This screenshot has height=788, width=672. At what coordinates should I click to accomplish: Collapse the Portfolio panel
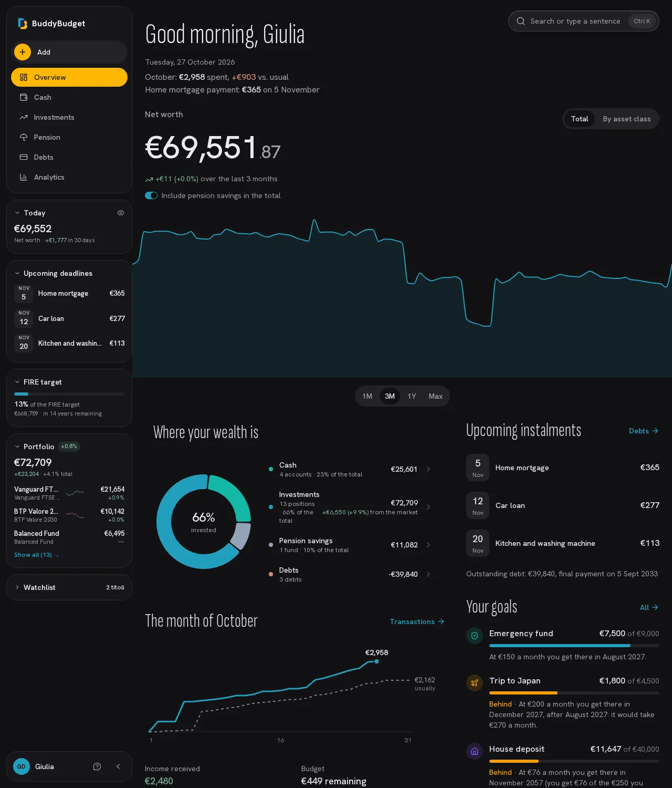pos(17,447)
